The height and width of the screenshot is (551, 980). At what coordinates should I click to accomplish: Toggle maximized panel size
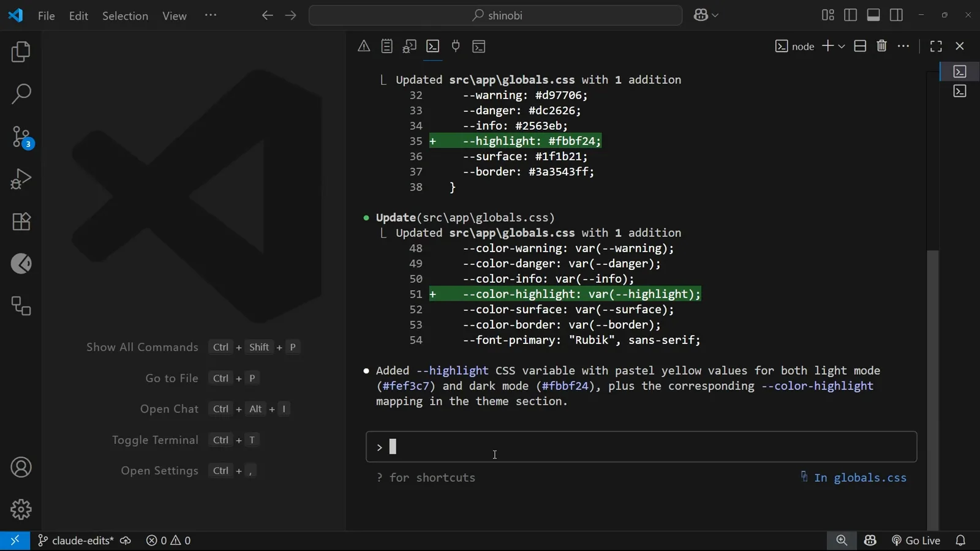click(936, 46)
